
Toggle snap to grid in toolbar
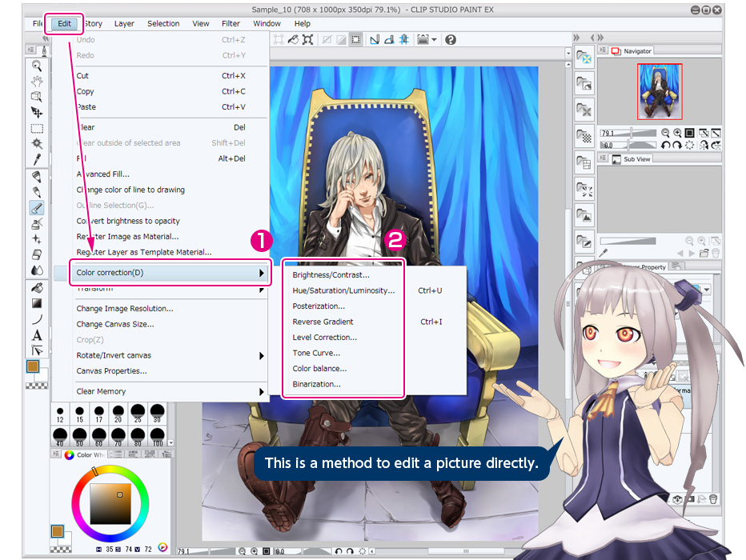pos(404,39)
